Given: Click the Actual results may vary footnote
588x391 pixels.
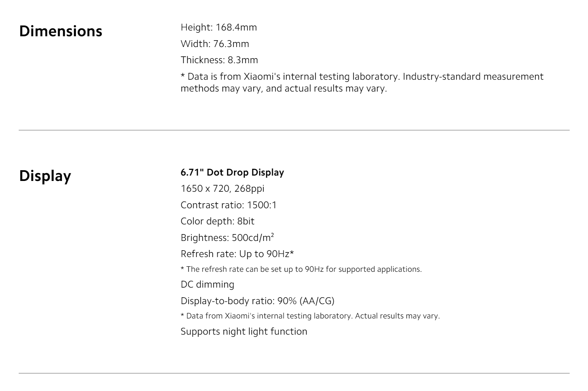Looking at the screenshot, I should pyautogui.click(x=310, y=316).
